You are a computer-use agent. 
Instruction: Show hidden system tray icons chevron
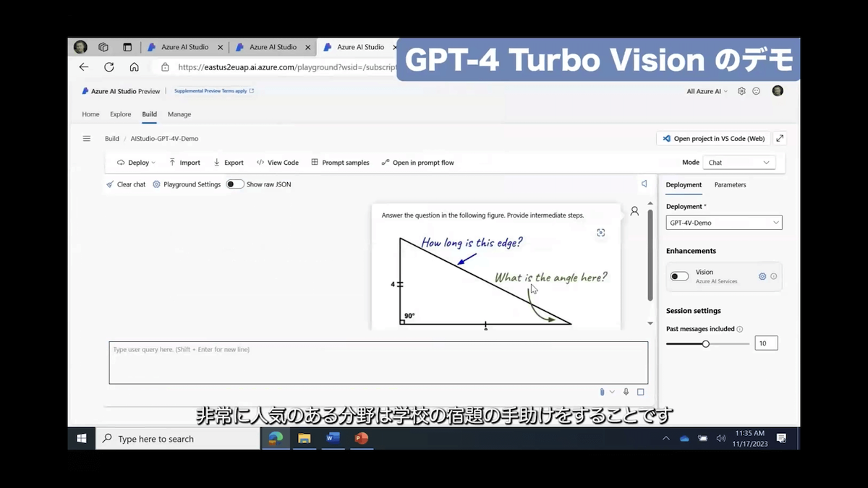(x=665, y=438)
